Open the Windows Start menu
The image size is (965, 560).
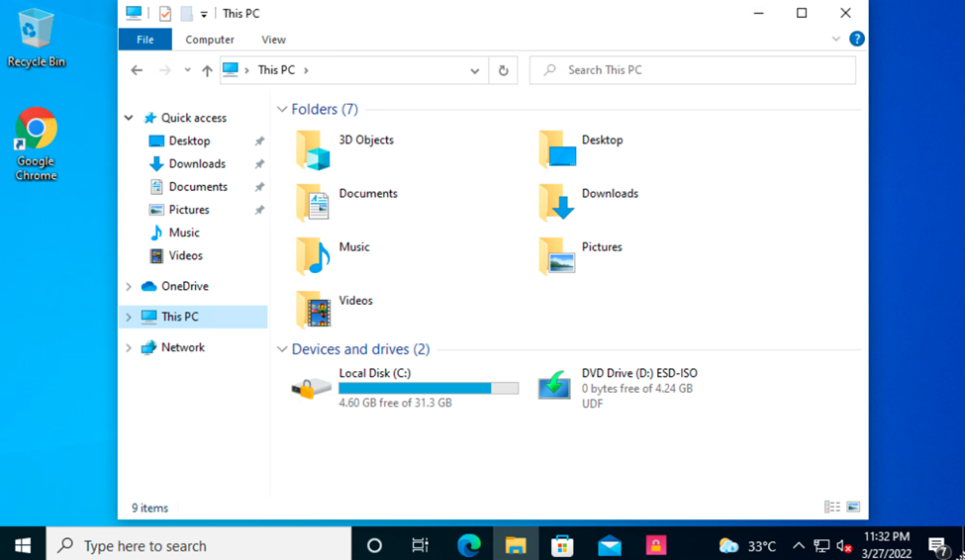click(23, 545)
